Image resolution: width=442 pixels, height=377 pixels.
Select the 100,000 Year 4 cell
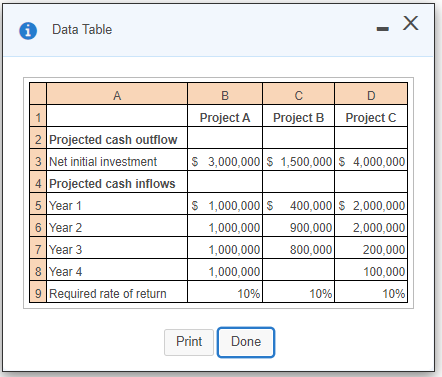371,270
